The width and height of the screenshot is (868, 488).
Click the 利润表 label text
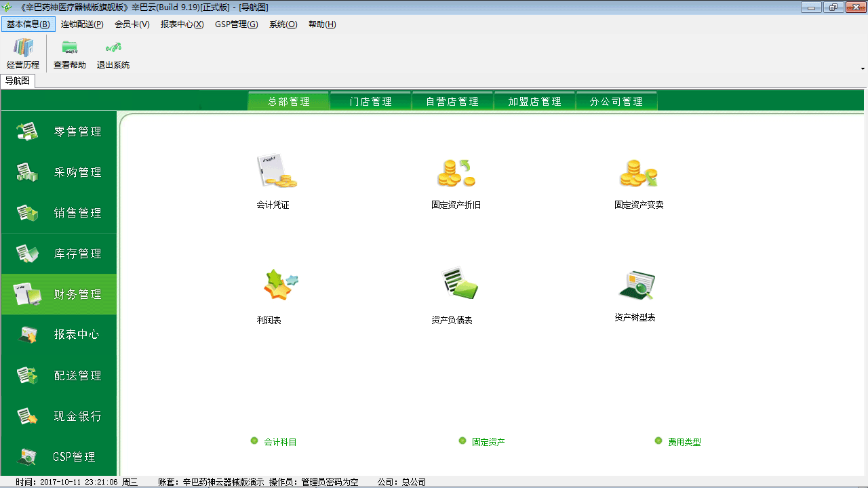[x=269, y=320]
